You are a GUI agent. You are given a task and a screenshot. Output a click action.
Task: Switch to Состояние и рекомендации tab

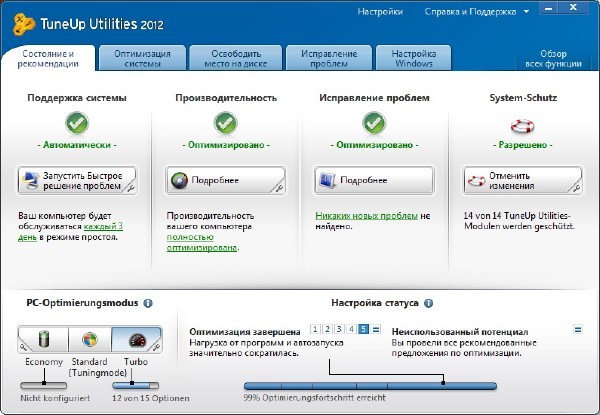click(x=48, y=59)
